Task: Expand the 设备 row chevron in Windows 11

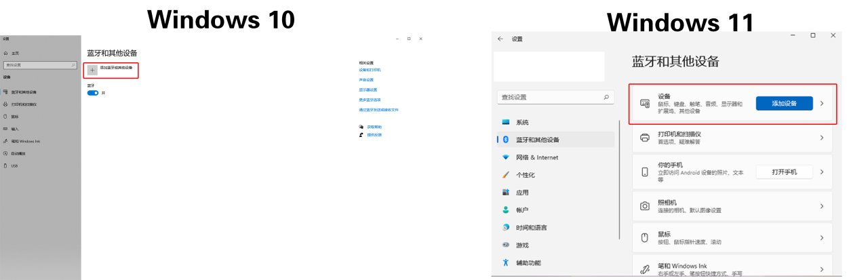Action: click(x=822, y=103)
